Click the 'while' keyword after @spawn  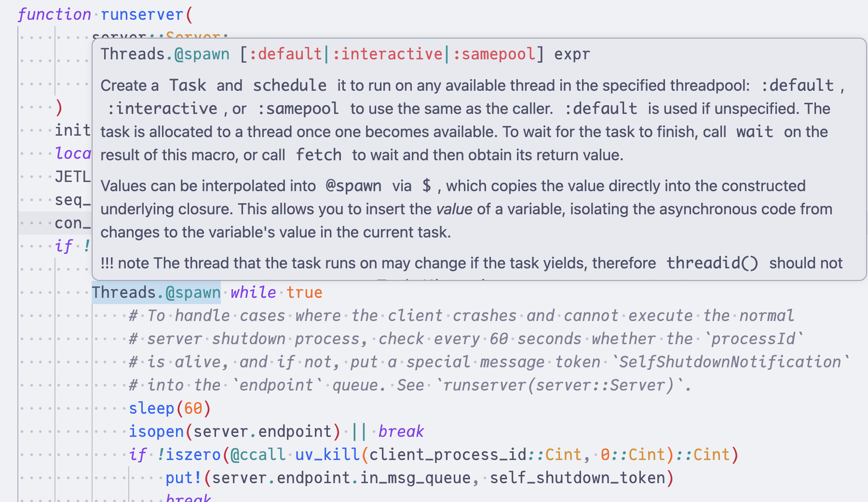tap(253, 293)
